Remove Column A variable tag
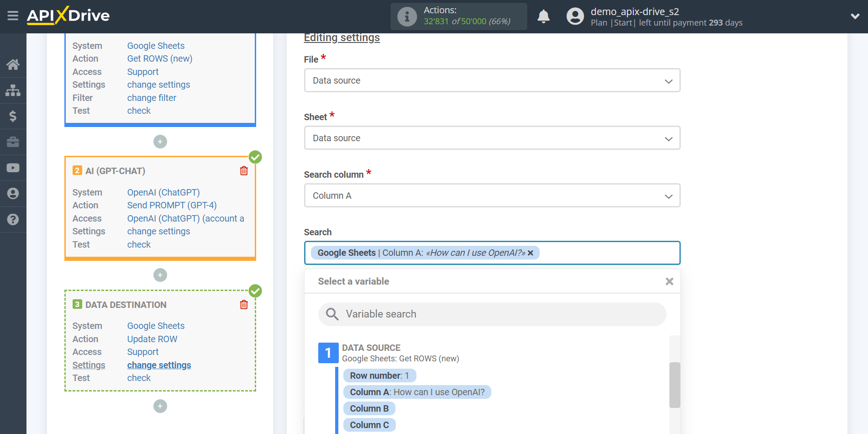 (531, 253)
